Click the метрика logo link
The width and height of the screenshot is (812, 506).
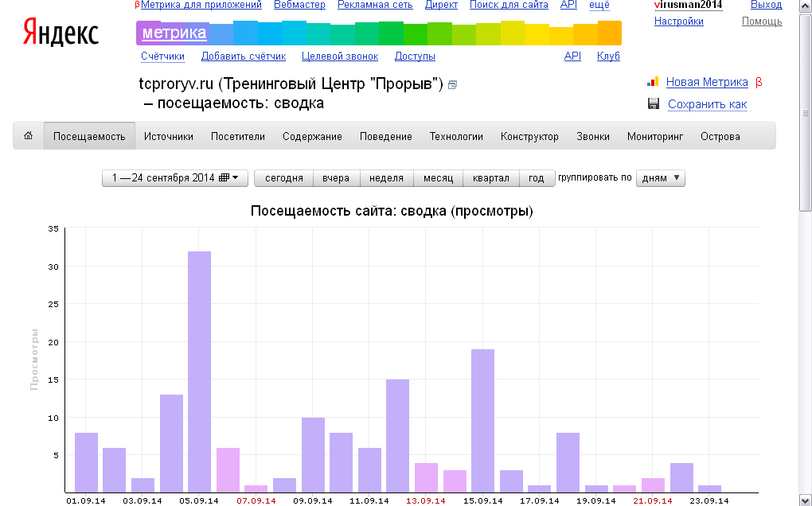coord(174,33)
